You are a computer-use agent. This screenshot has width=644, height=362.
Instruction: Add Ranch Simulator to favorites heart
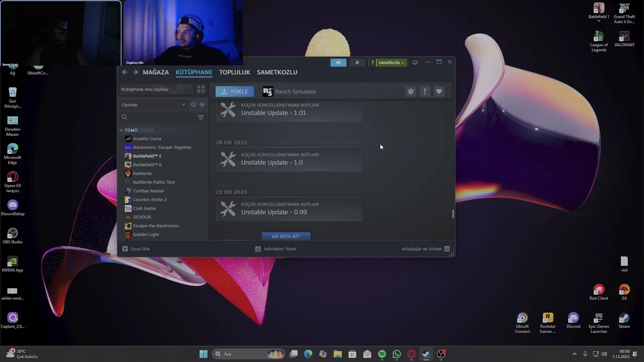[439, 92]
